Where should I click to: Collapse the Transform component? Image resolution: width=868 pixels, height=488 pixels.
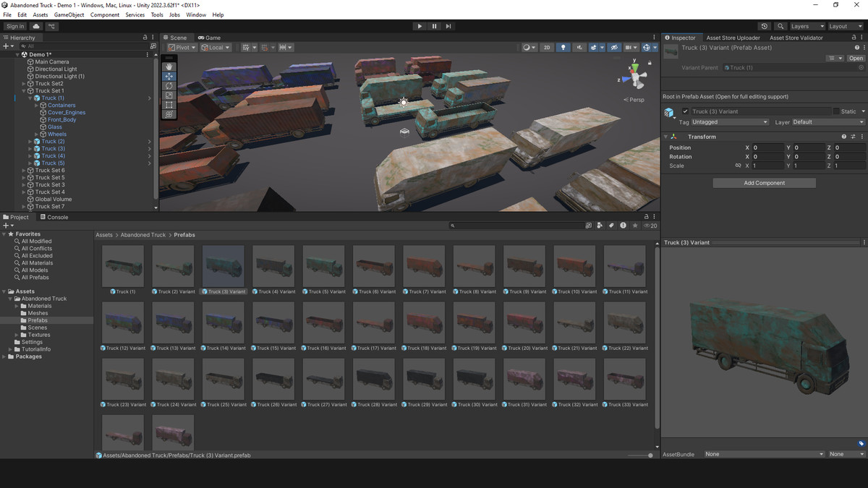[x=665, y=137]
